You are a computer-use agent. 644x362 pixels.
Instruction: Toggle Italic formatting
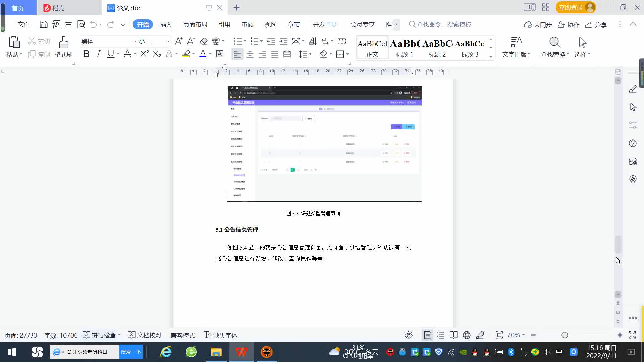(x=98, y=54)
